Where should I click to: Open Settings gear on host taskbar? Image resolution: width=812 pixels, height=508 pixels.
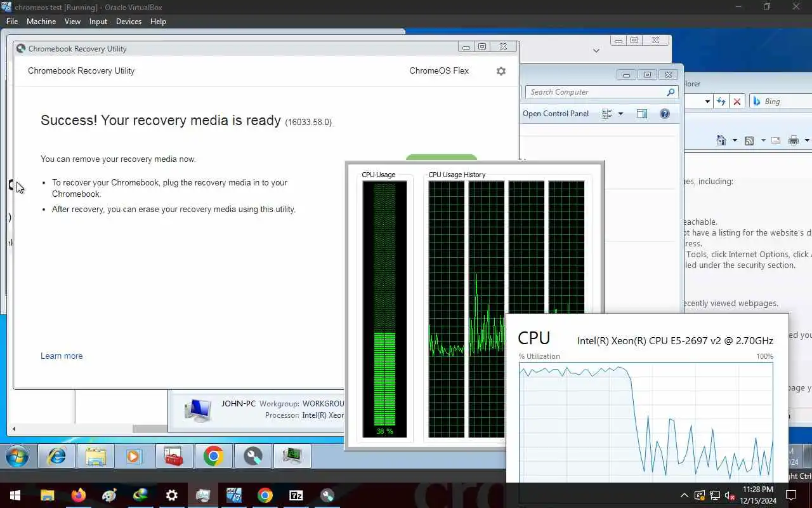pos(172,495)
